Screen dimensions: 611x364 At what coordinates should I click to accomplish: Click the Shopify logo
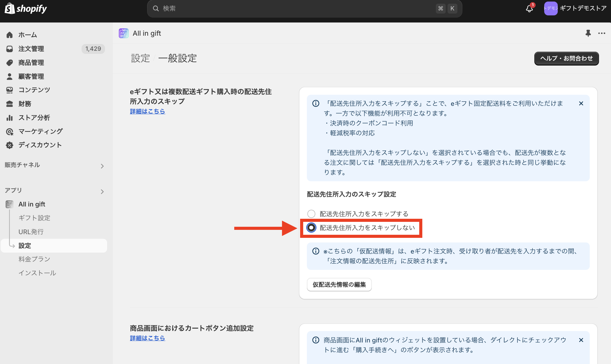[x=26, y=9]
